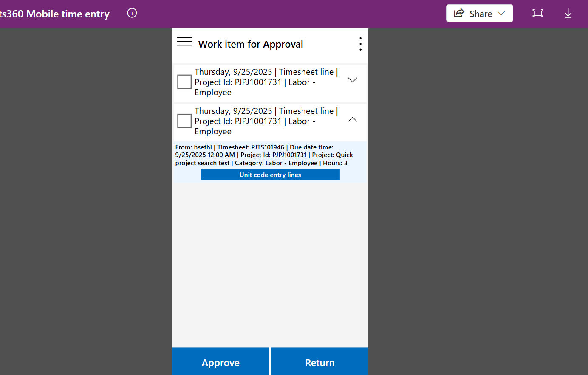
Task: Collapse the second timesheet line details
Action: pyautogui.click(x=353, y=119)
